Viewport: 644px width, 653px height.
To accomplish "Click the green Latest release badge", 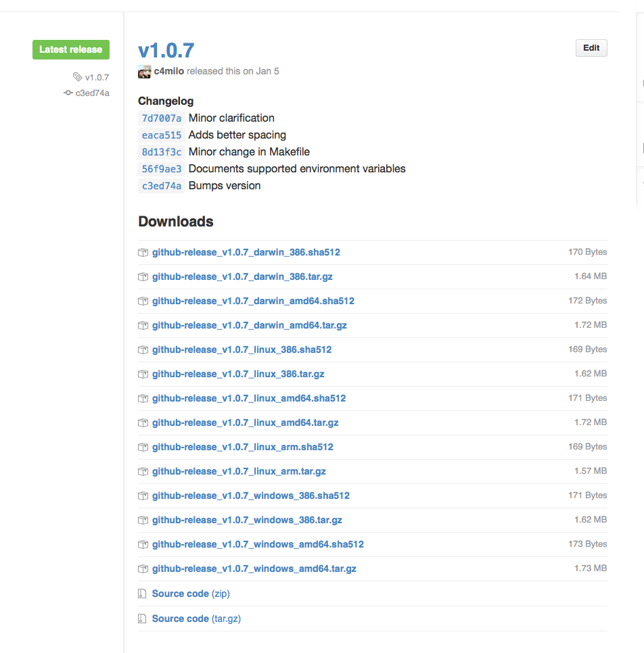I will pos(71,49).
